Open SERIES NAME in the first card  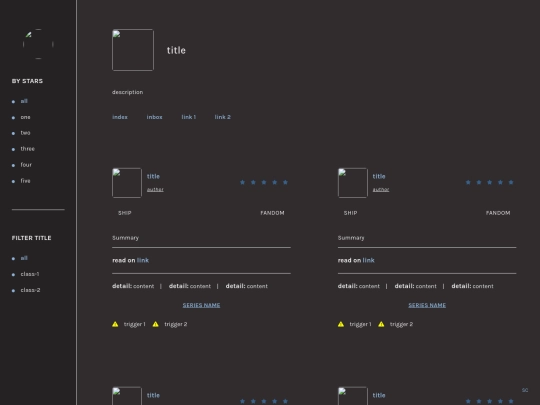pyautogui.click(x=201, y=305)
